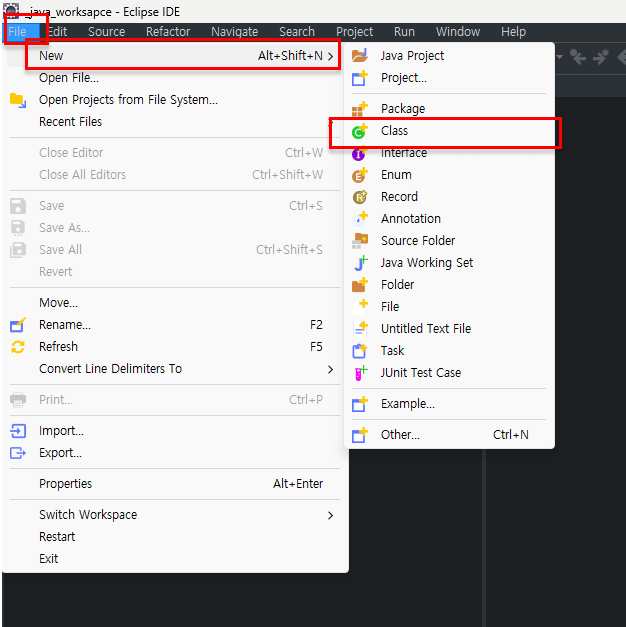Screen dimensions: 626x627
Task: Open the Project menu
Action: click(354, 32)
